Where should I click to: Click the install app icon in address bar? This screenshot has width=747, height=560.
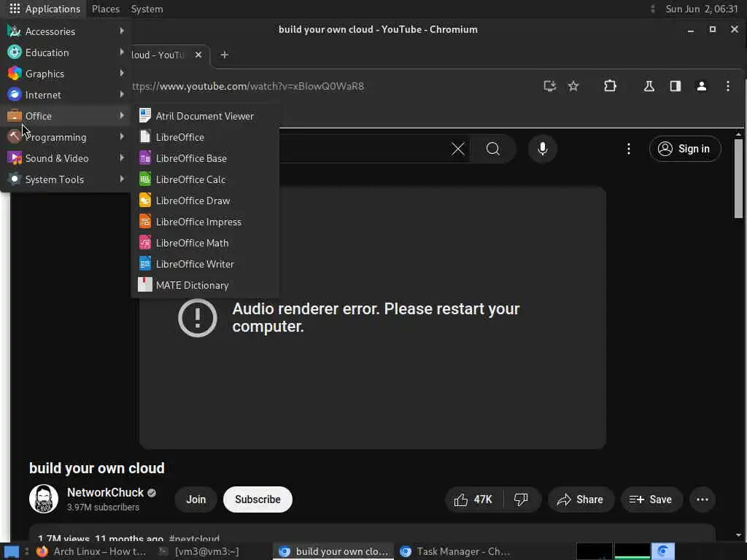coord(550,86)
